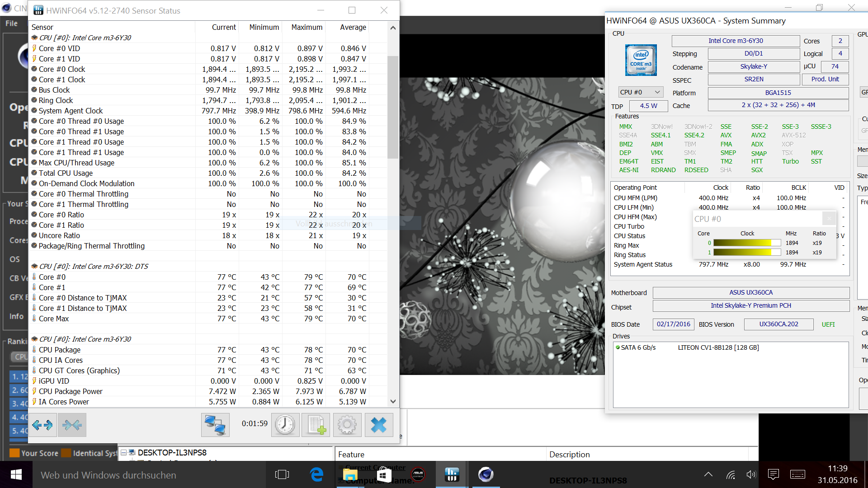This screenshot has height=488, width=868.
Task: Open Cinebench taskbar icon
Action: pyautogui.click(x=486, y=474)
